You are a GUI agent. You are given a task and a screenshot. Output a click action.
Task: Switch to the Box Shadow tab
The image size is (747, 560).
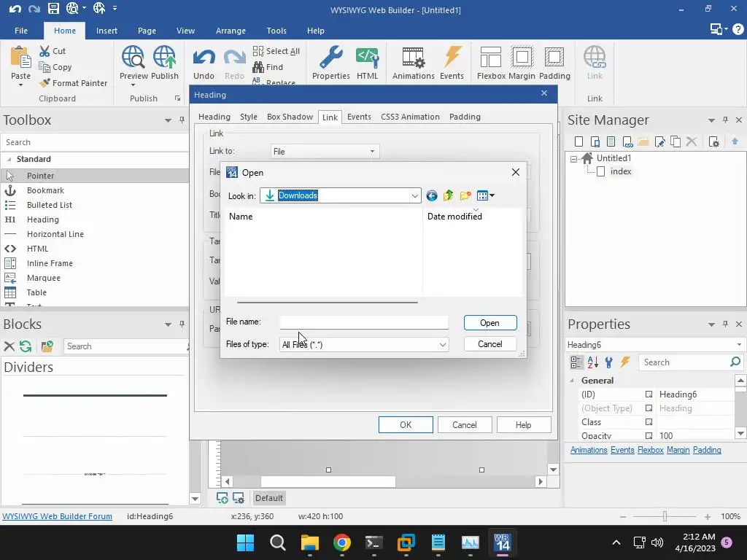coord(290,117)
